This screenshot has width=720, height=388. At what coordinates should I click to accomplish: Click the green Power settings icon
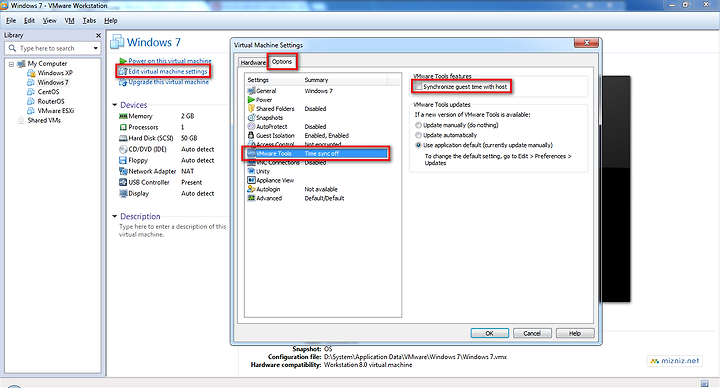[251, 100]
